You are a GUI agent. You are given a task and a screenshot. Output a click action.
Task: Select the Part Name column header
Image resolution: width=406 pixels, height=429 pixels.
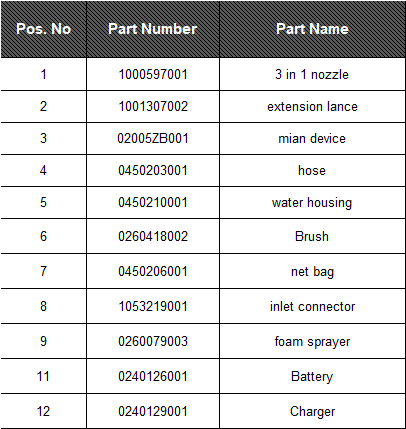(x=312, y=29)
